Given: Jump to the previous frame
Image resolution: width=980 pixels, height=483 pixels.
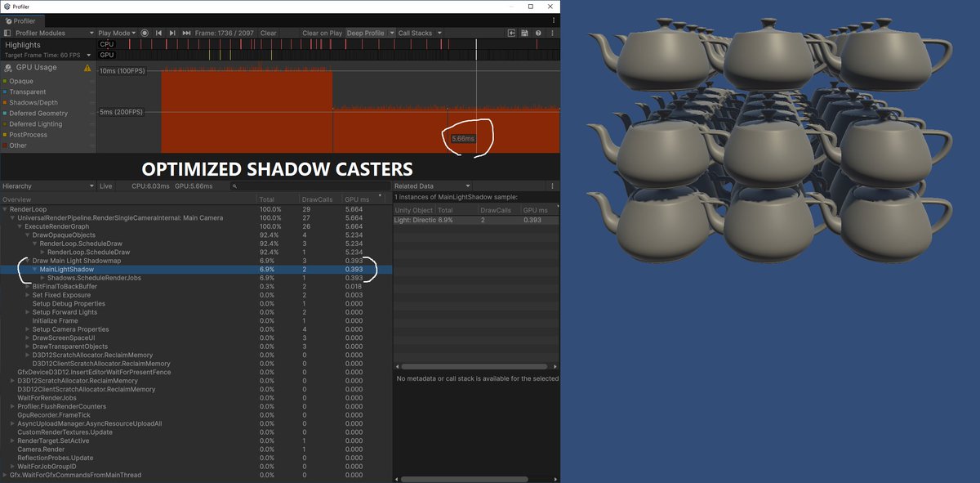Looking at the screenshot, I should (159, 33).
